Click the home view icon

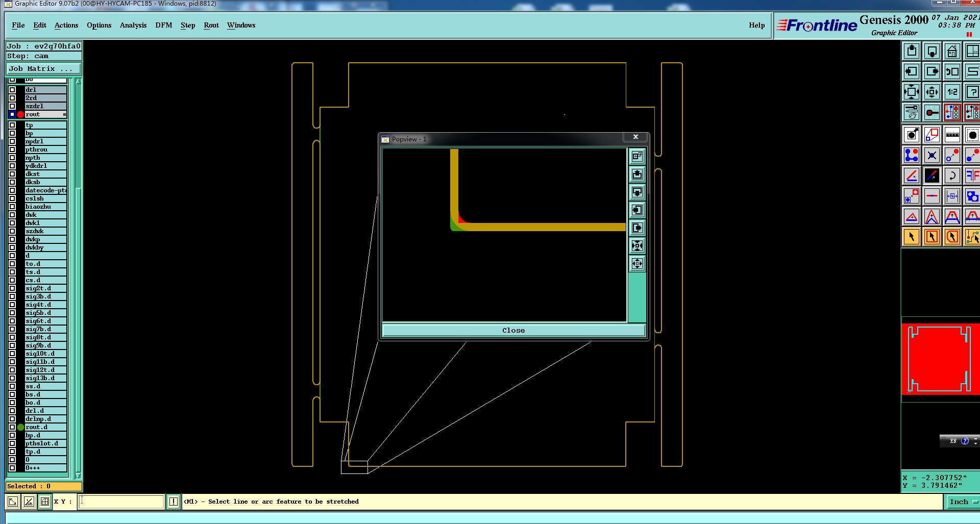(952, 51)
